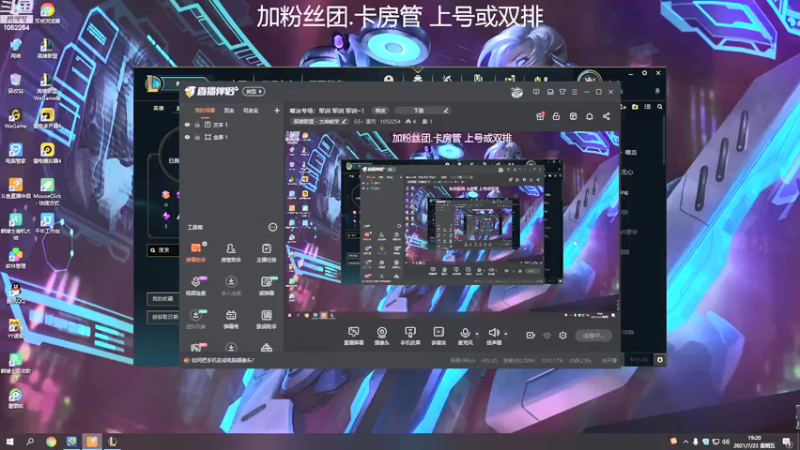
Task: Open the 弹幕助手 tool in the toolbox
Action: [195, 252]
